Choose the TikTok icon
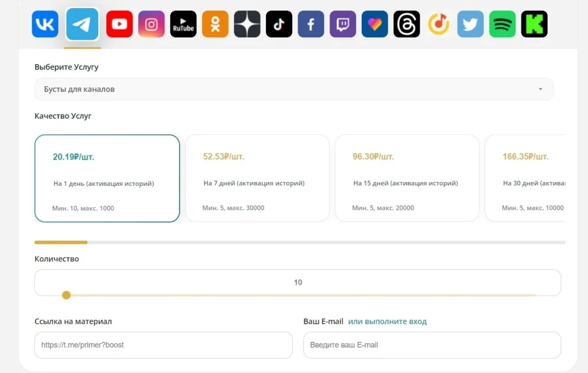The image size is (588, 373). pyautogui.click(x=279, y=24)
